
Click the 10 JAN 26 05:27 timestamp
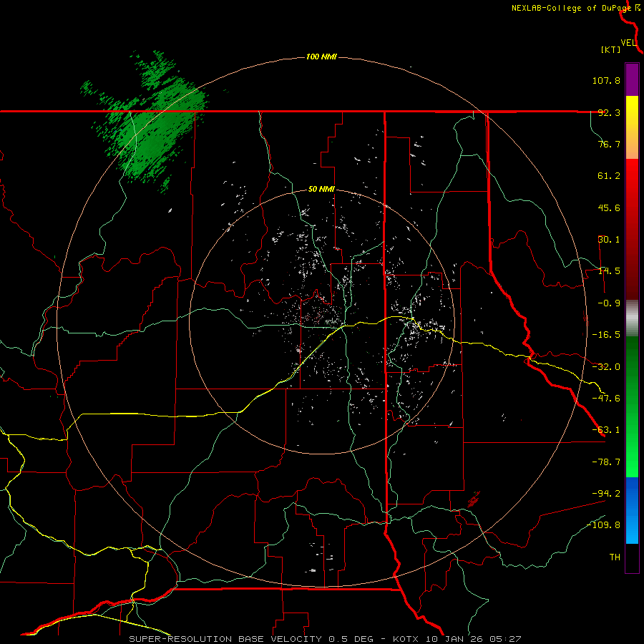472,639
